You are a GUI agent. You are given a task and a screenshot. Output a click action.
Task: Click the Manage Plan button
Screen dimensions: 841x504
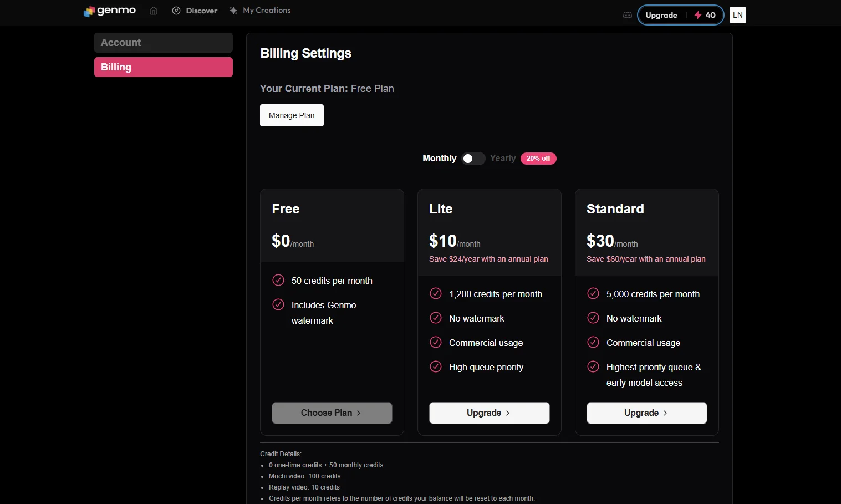tap(292, 115)
